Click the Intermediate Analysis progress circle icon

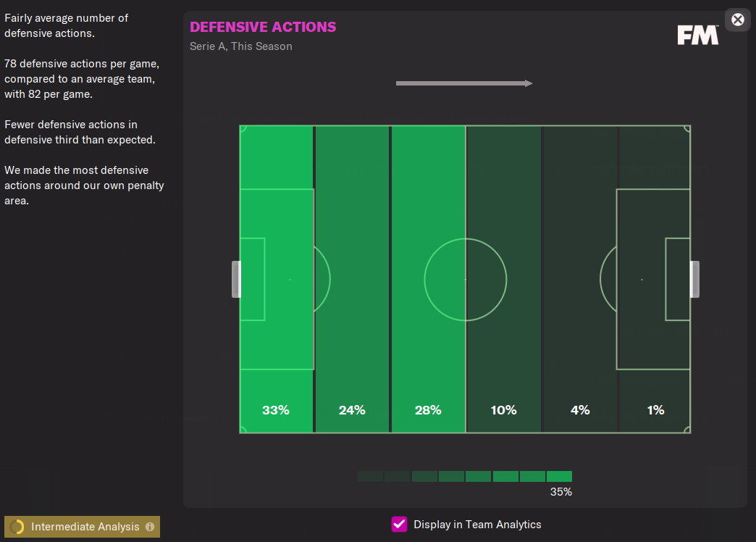coord(17,527)
